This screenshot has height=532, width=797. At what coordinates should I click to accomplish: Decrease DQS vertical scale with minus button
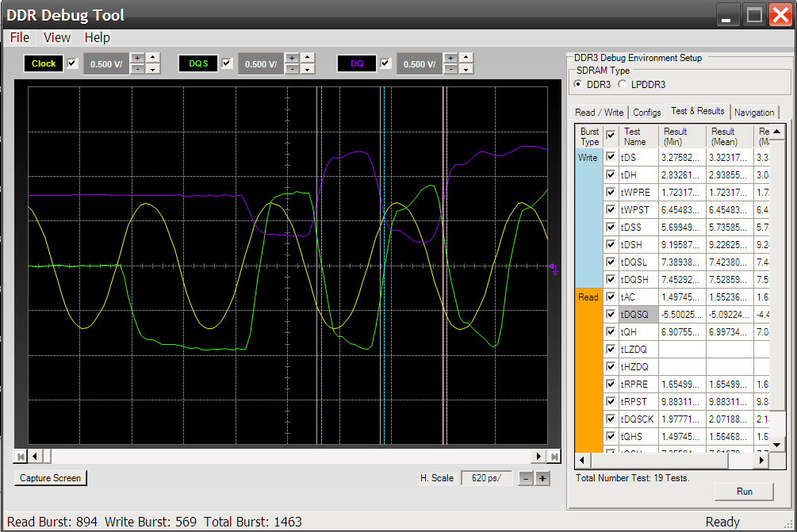coord(292,69)
